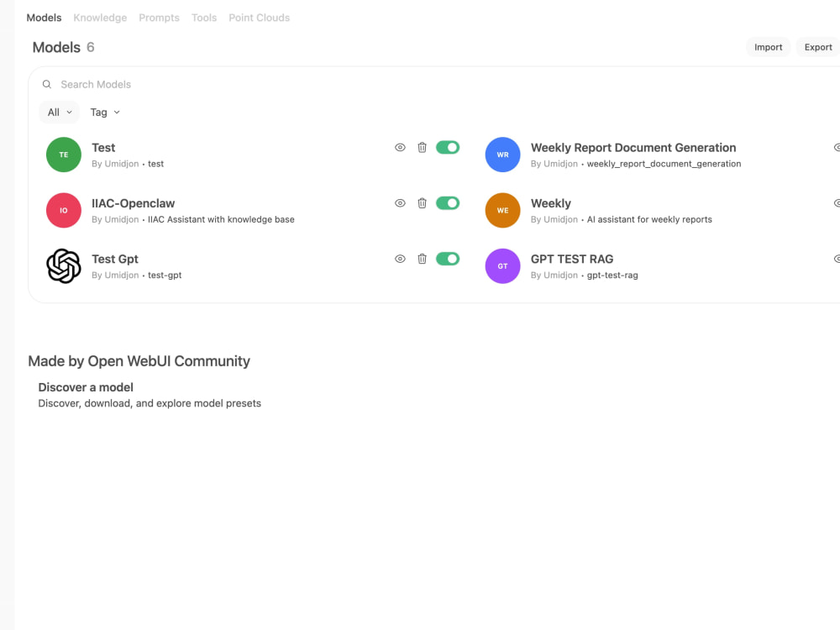This screenshot has width=840, height=630.
Task: Open Weekly Report Document Generation model
Action: click(633, 147)
